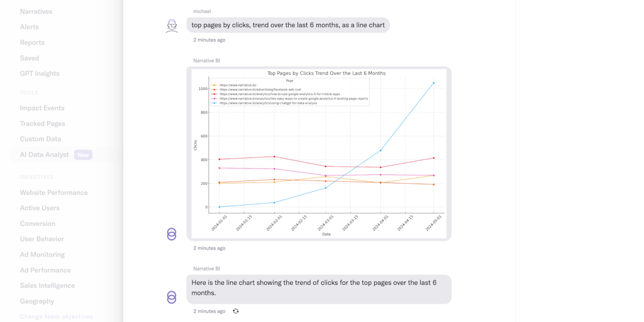
Task: Select Saved in the sidebar
Action: pos(29,58)
